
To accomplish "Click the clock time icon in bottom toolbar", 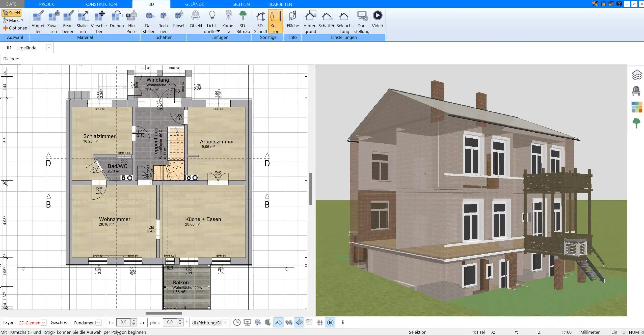I will [x=237, y=322].
